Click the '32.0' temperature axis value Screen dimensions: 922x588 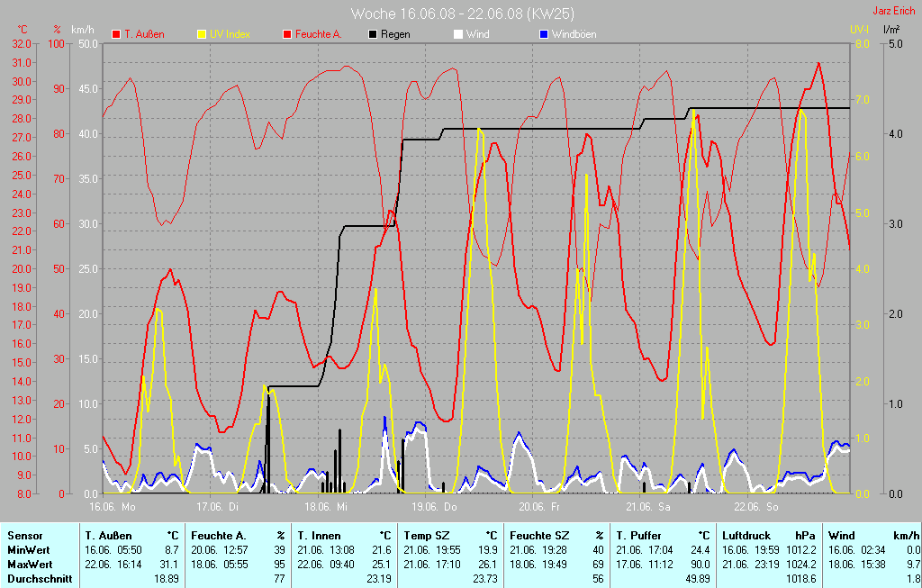[x=22, y=43]
